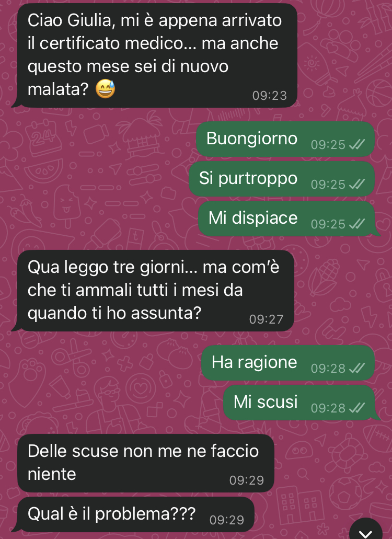The height and width of the screenshot is (539, 392).
Task: Select the "Si purtroppo" message bubble
Action: pos(282,179)
